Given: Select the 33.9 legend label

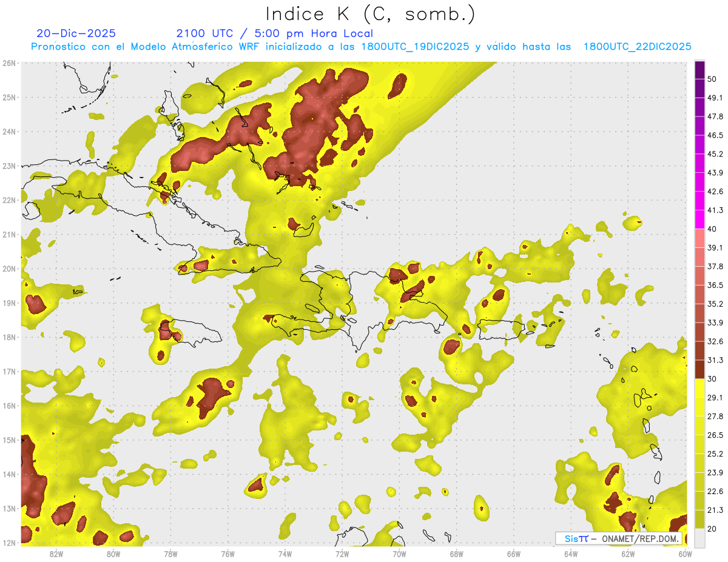Looking at the screenshot, I should [715, 323].
